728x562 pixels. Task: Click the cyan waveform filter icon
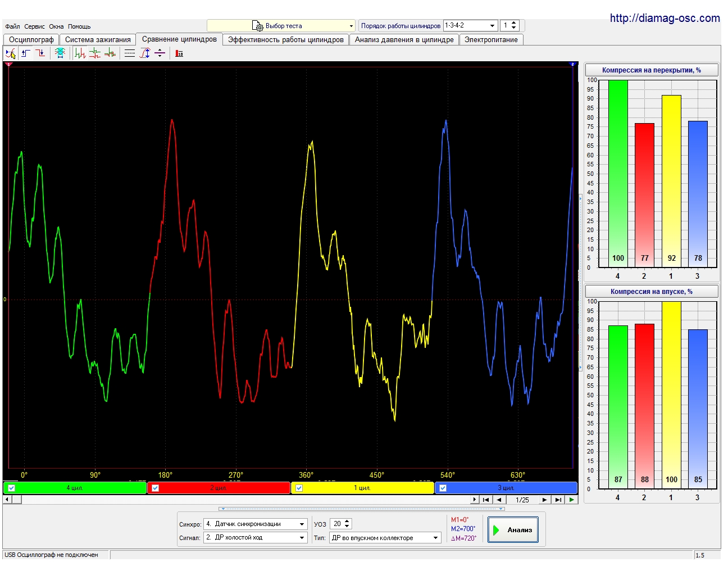click(60, 53)
